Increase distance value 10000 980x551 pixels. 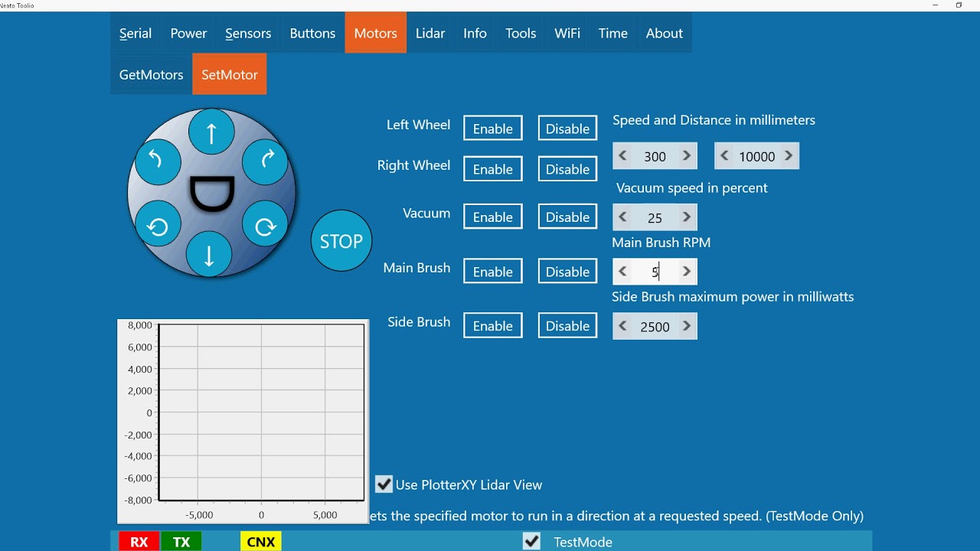(789, 156)
